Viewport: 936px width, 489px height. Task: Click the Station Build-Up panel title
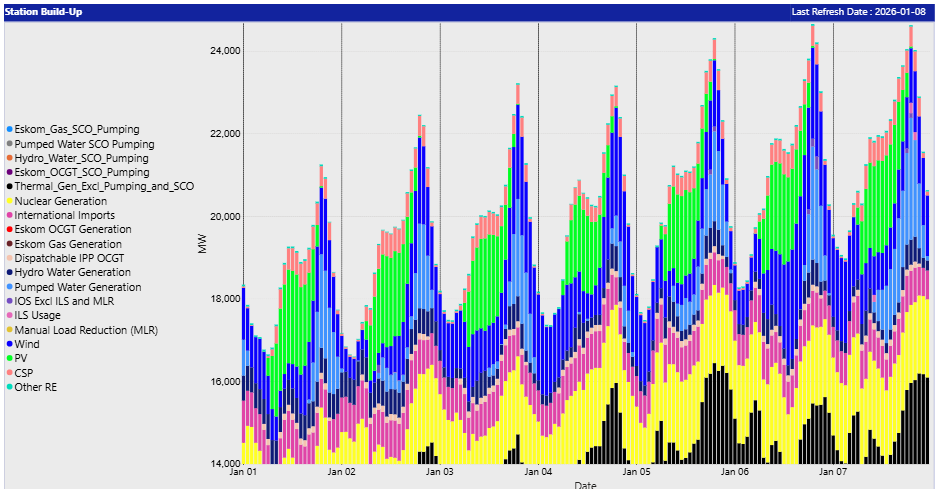click(44, 11)
